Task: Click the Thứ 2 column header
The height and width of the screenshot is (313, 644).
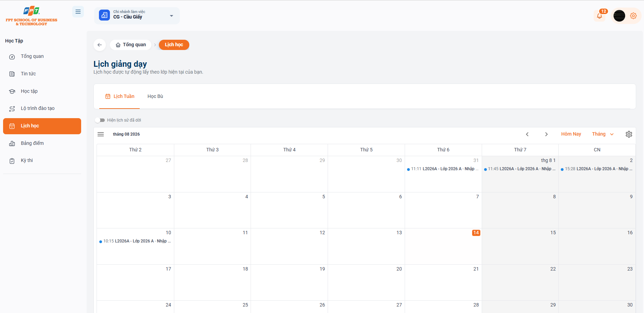Action: click(135, 150)
